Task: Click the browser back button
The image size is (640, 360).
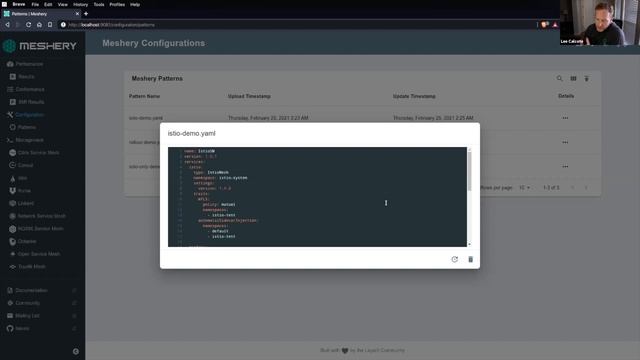Action: coord(7,25)
